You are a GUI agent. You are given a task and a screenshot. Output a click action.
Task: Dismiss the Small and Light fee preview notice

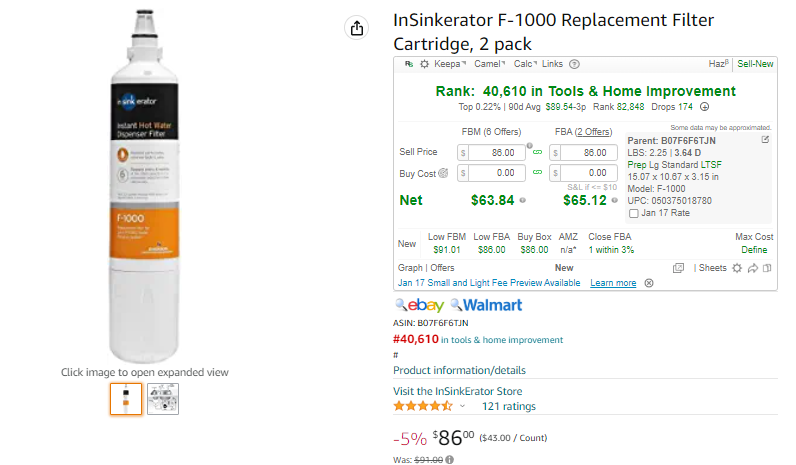click(x=649, y=283)
